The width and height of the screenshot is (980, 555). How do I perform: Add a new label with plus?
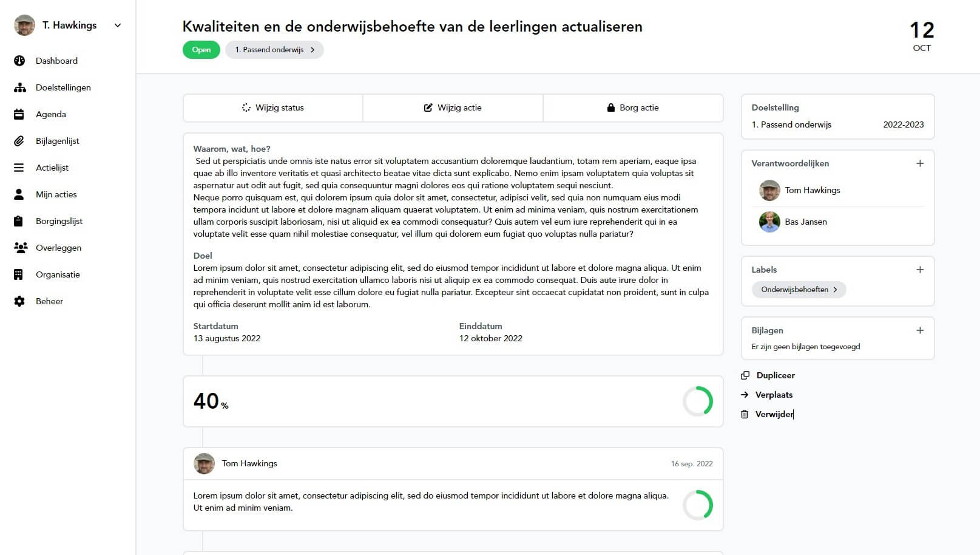920,270
